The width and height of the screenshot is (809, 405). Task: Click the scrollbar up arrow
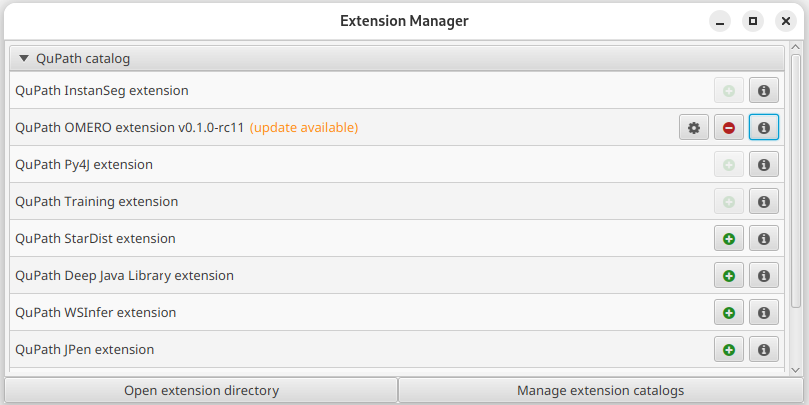point(795,48)
